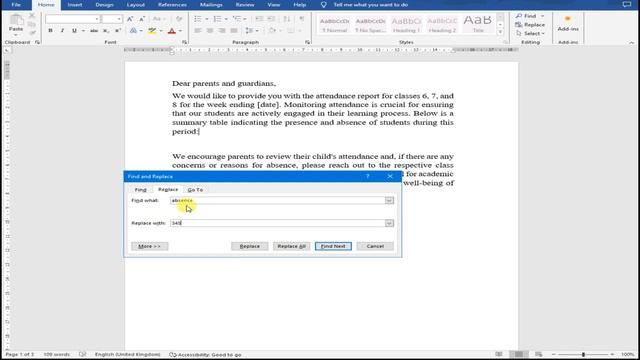Click the Find what input field
640x360 pixels.
pyautogui.click(x=278, y=200)
